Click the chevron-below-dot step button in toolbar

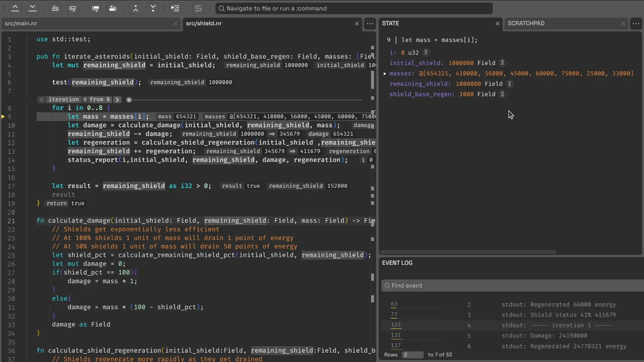click(136, 8)
